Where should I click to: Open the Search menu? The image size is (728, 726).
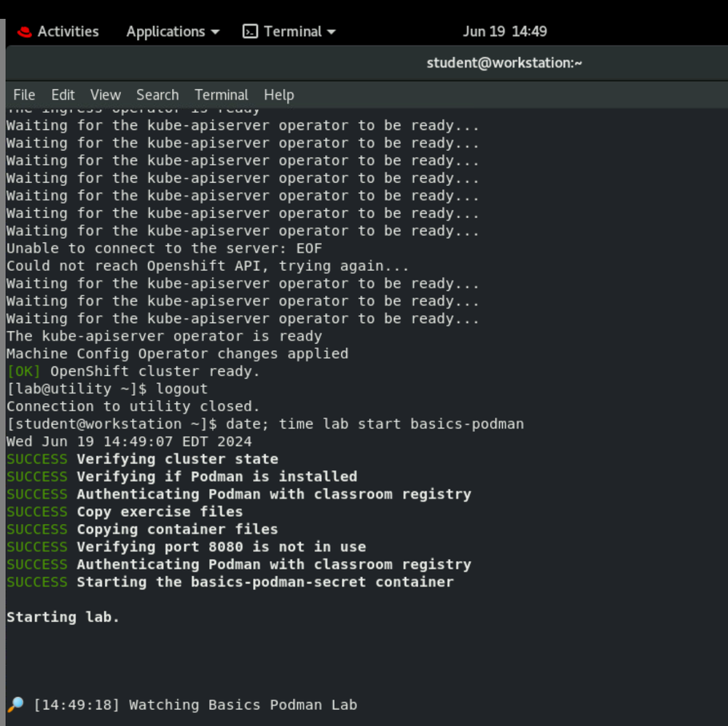coord(157,95)
